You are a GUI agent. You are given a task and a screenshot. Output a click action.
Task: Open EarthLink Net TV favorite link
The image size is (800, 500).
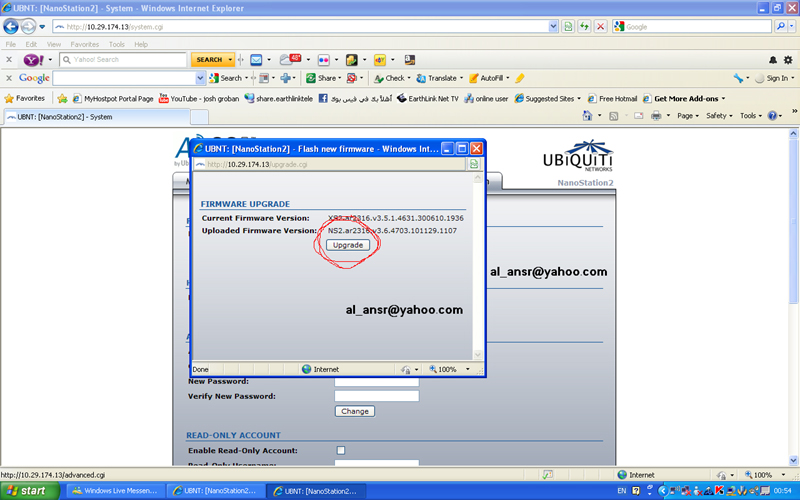point(428,98)
